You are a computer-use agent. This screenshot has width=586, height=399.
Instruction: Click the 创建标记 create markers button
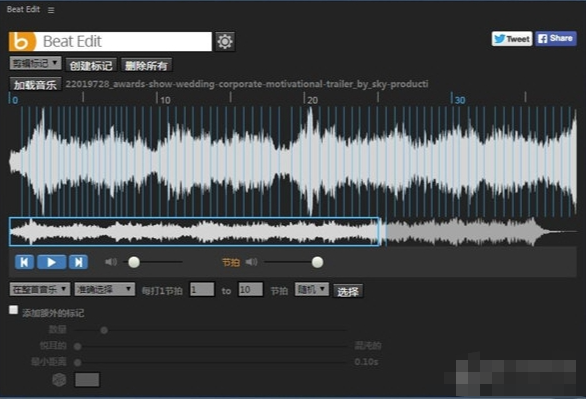91,65
